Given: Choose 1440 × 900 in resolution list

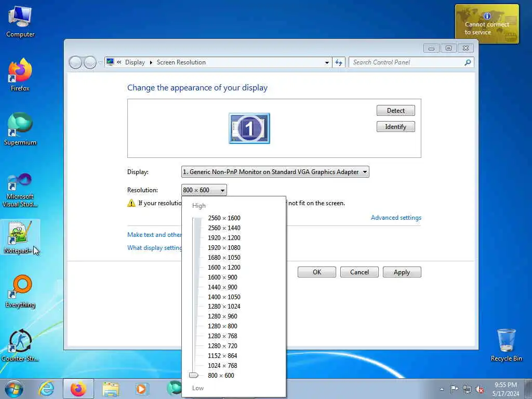Looking at the screenshot, I should coord(222,287).
